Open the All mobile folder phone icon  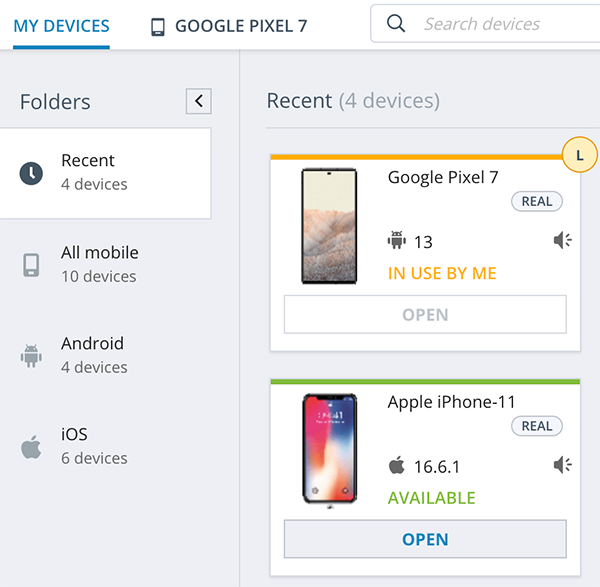coord(31,264)
